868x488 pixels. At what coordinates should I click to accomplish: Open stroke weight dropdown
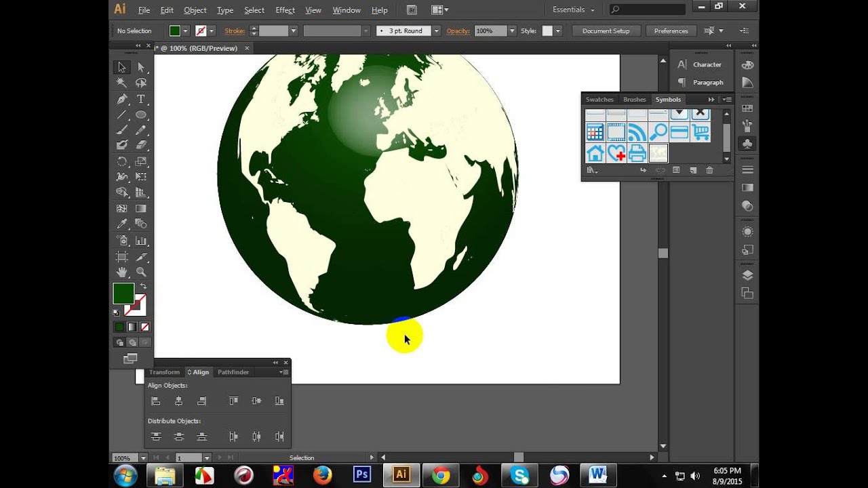coord(294,31)
